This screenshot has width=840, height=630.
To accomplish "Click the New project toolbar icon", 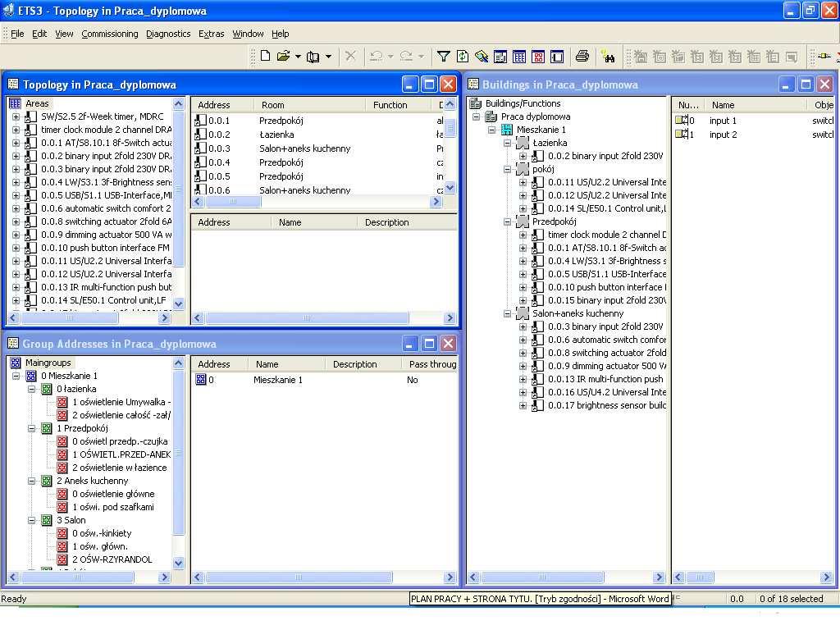I will point(265,57).
